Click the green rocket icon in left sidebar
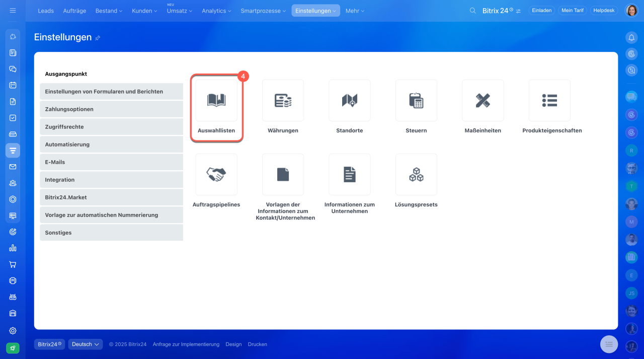This screenshot has width=644, height=359. pos(13,348)
